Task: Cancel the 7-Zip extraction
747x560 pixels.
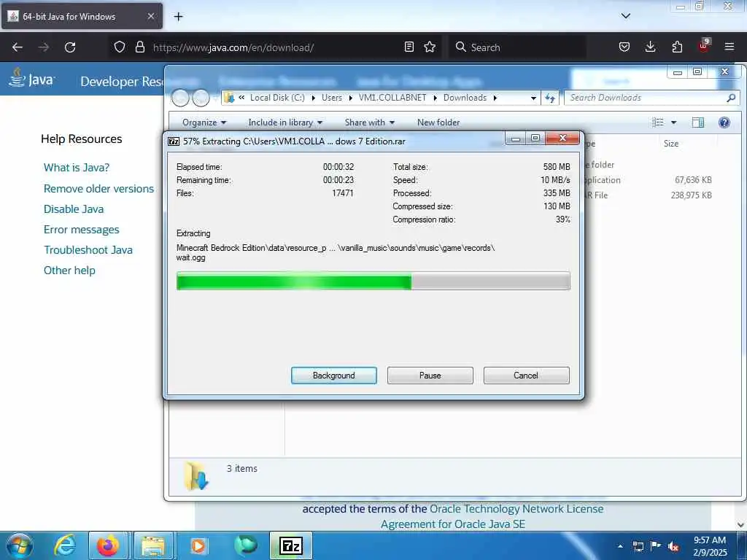Action: pos(526,376)
